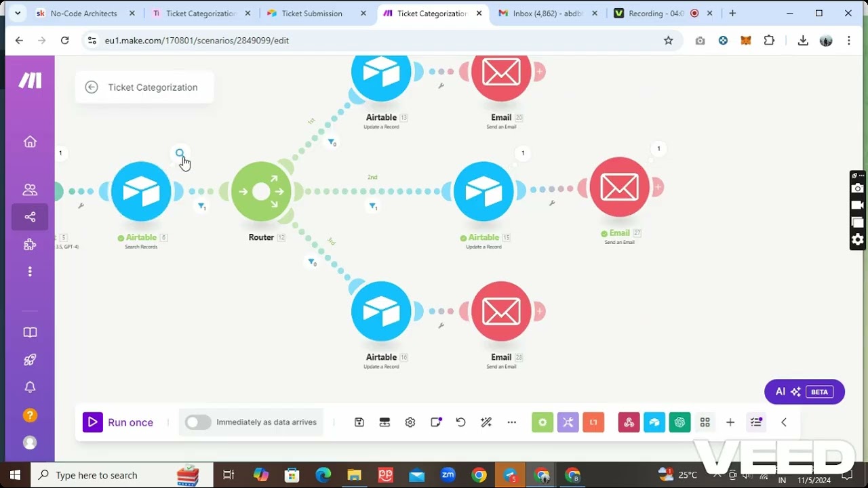Reload the page
868x488 pixels.
[65, 41]
